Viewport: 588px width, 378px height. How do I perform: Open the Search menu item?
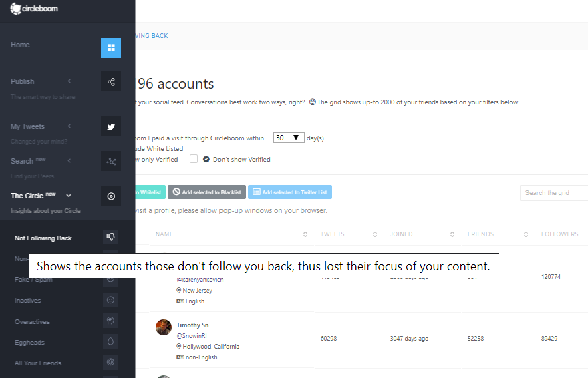pyautogui.click(x=22, y=161)
